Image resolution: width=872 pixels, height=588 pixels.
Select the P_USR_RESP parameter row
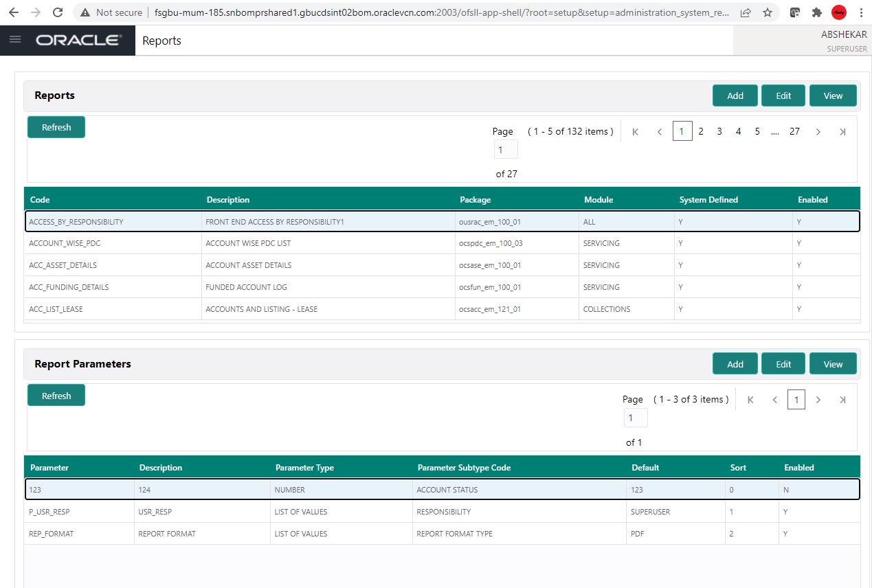point(442,512)
